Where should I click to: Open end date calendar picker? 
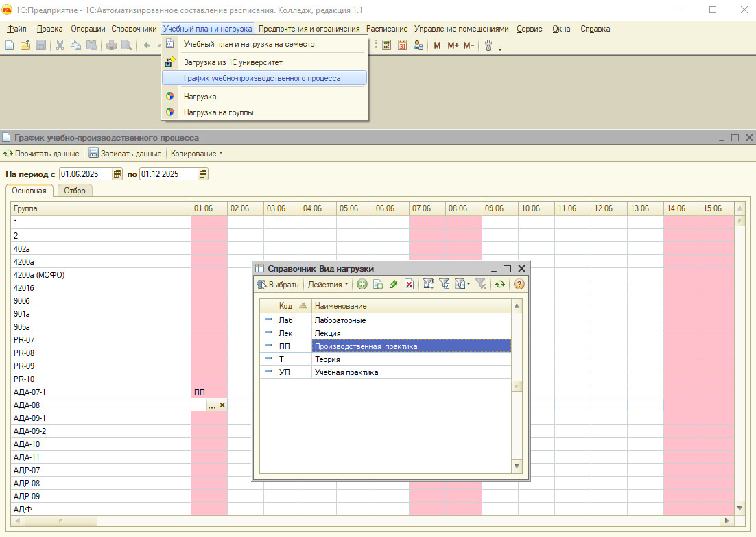point(203,174)
